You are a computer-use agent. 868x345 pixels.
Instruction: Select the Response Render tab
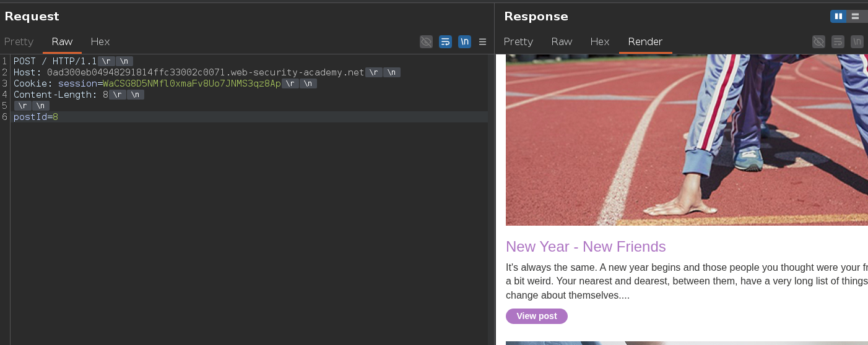[x=645, y=41]
